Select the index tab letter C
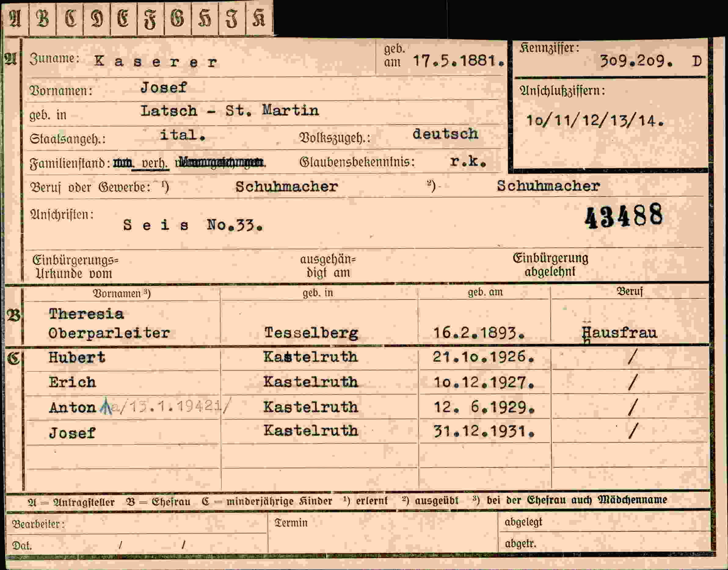The height and width of the screenshot is (570, 728). point(70,18)
